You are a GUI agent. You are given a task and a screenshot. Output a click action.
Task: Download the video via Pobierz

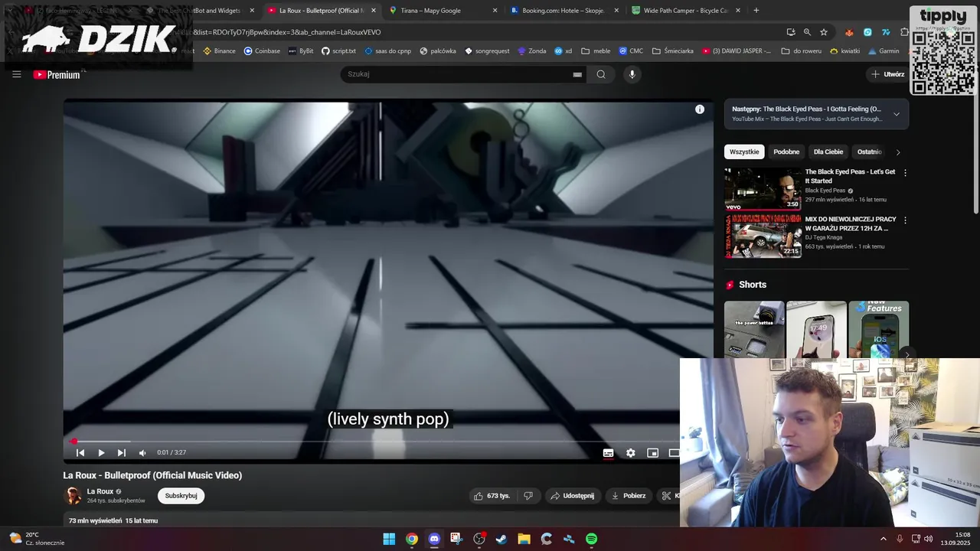click(629, 496)
